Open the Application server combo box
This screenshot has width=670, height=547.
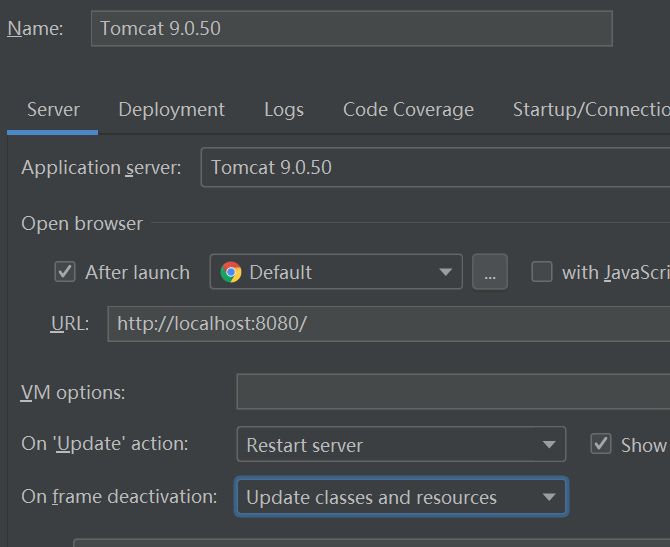[435, 168]
